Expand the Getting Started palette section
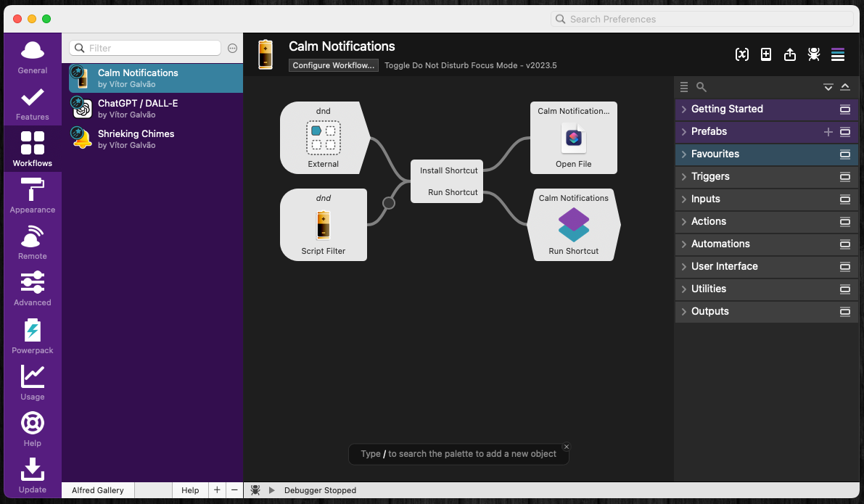Viewport: 864px width, 504px height. (x=726, y=109)
